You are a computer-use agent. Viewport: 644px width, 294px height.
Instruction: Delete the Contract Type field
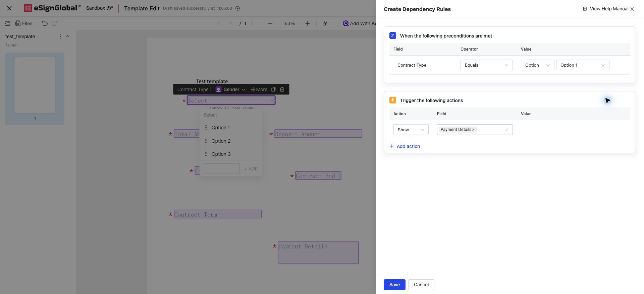(282, 89)
